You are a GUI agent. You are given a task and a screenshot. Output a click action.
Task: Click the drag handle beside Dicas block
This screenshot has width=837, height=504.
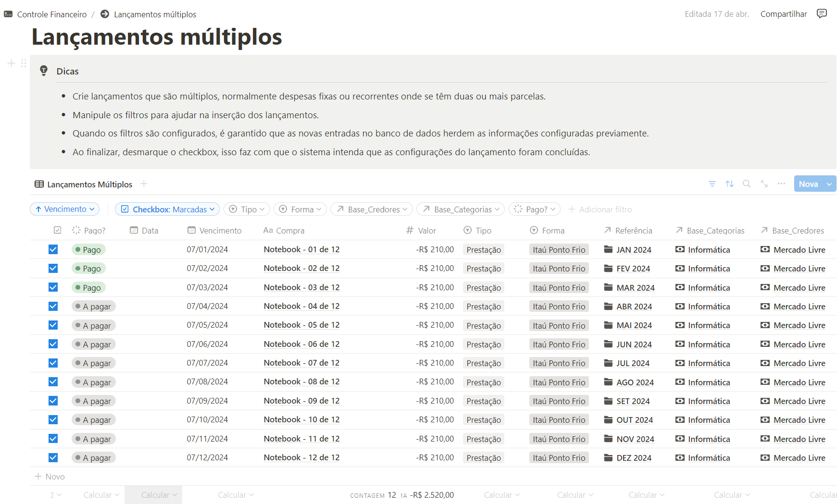click(24, 63)
